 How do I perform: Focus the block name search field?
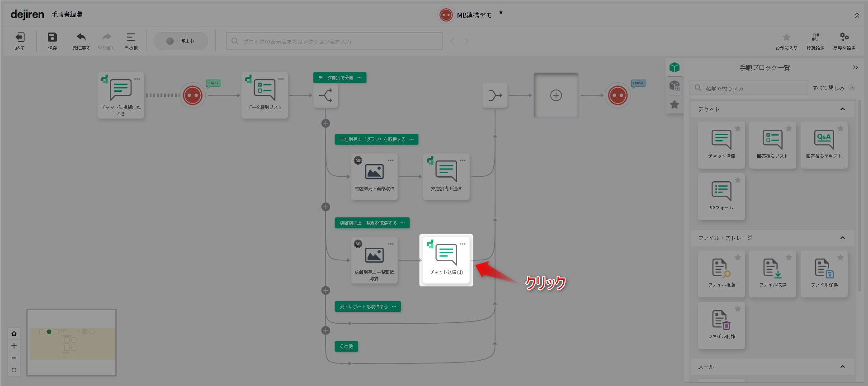tap(335, 41)
